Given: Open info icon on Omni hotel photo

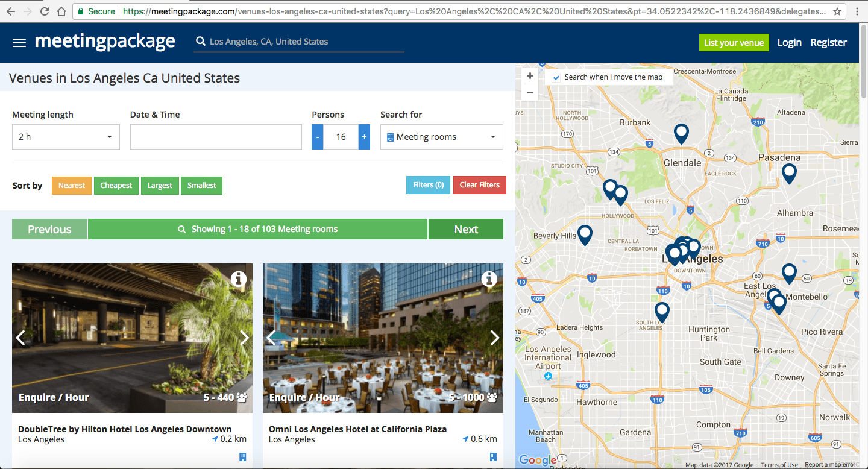Looking at the screenshot, I should (489, 279).
